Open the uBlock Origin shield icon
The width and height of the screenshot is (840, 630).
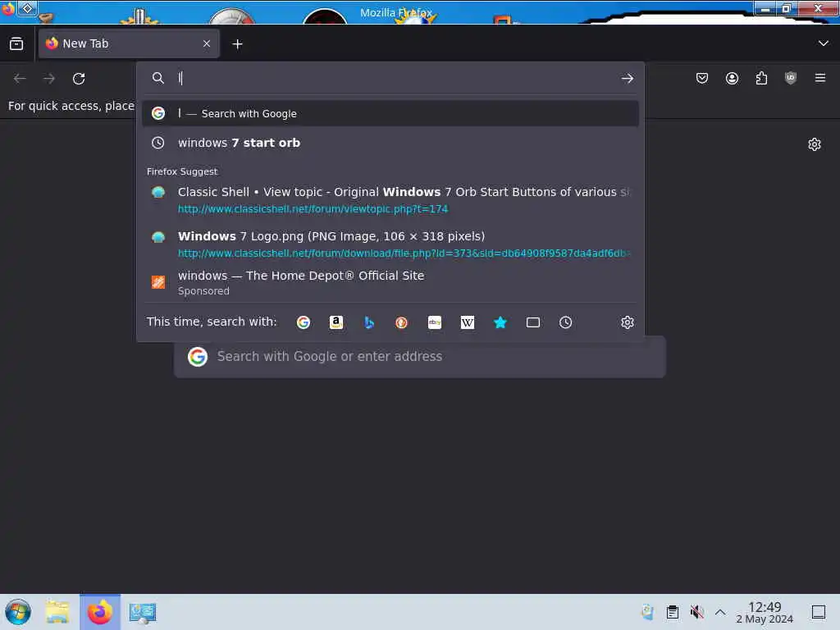[x=791, y=78]
